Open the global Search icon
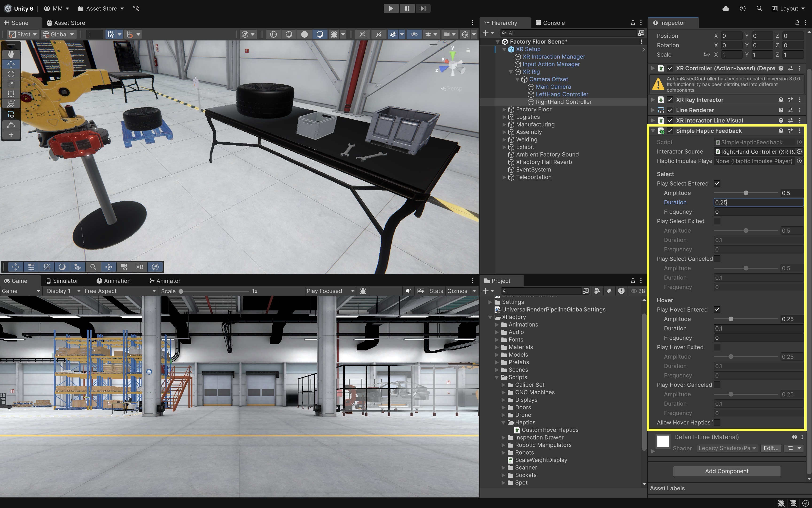 coord(759,8)
